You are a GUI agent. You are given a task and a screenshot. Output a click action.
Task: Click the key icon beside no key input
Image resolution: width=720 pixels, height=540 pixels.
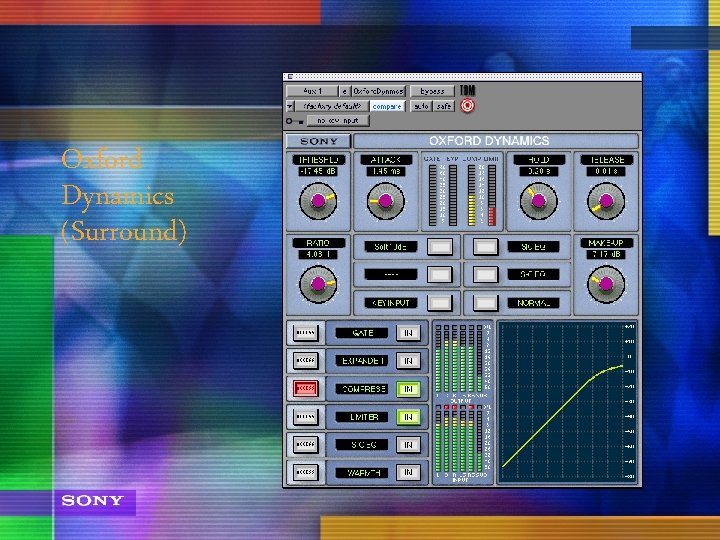(294, 121)
